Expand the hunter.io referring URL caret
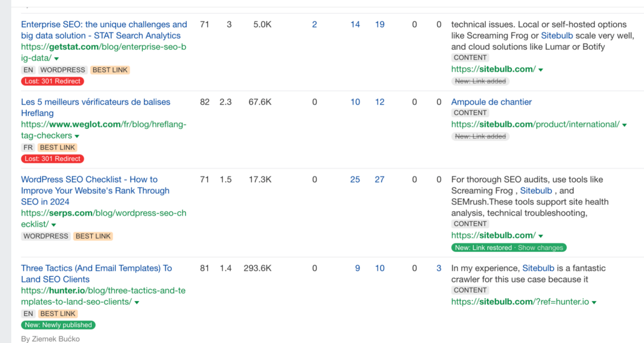This screenshot has height=343, width=644. (137, 303)
